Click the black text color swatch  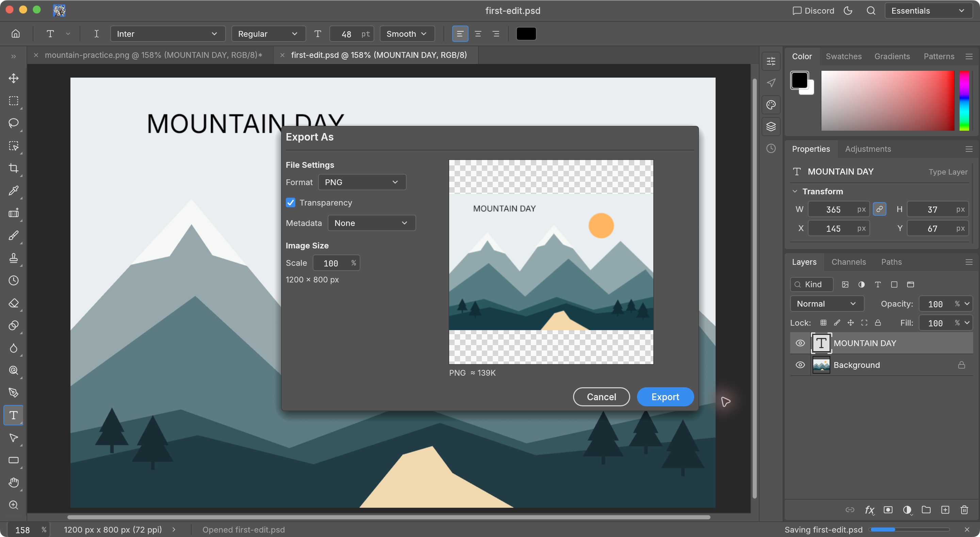526,34
